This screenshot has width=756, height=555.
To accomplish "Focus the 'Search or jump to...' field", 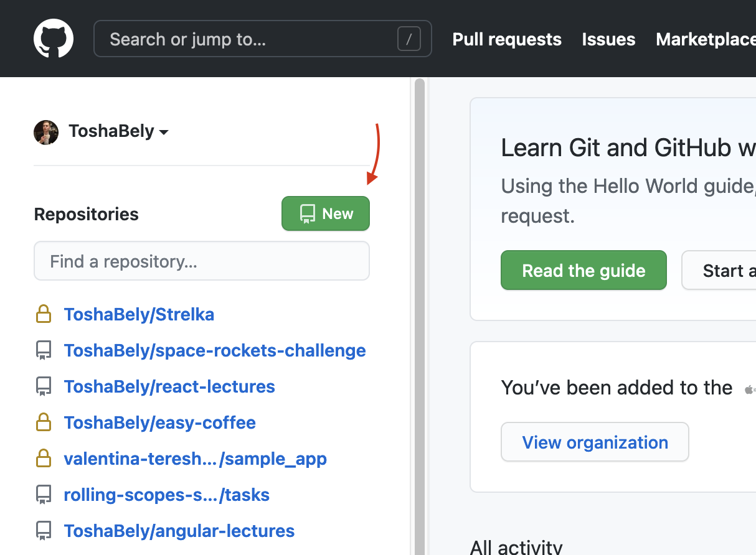I will pyautogui.click(x=262, y=39).
